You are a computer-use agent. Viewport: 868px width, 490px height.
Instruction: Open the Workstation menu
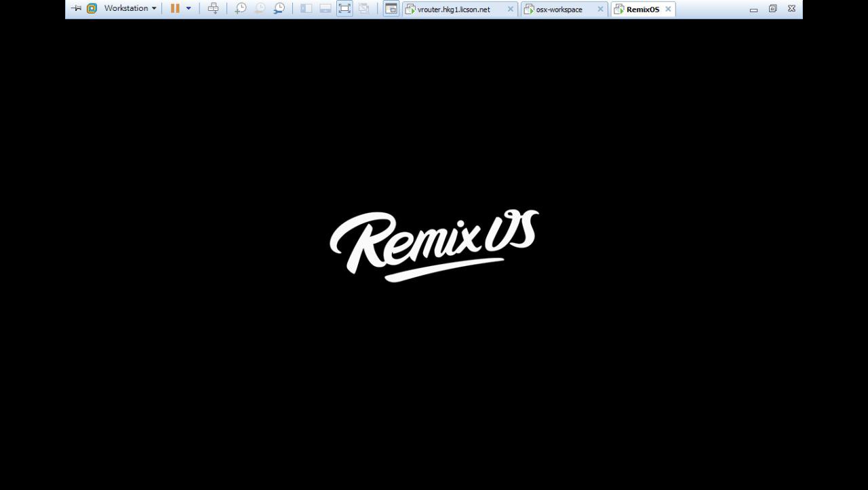pyautogui.click(x=130, y=8)
